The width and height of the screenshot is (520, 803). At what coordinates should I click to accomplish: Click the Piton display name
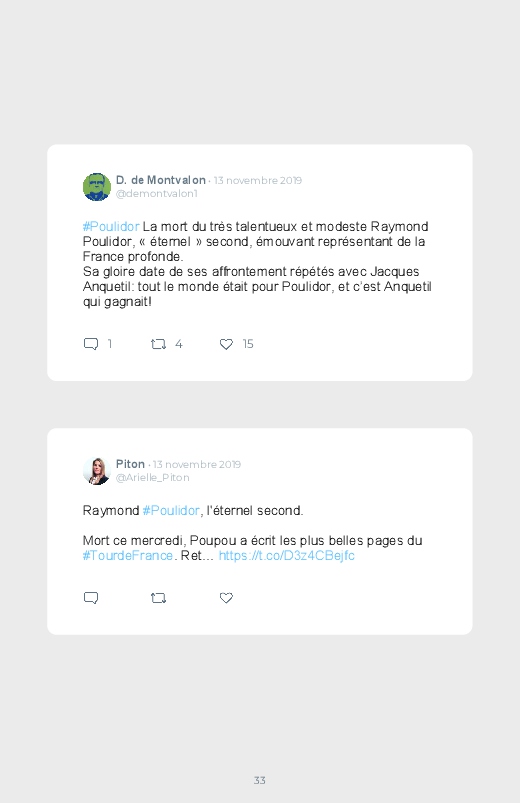(x=130, y=464)
